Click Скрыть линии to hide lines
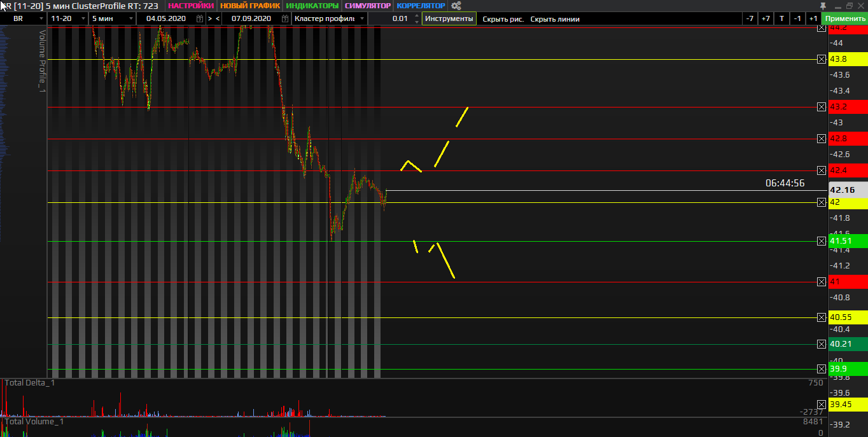 click(x=555, y=19)
